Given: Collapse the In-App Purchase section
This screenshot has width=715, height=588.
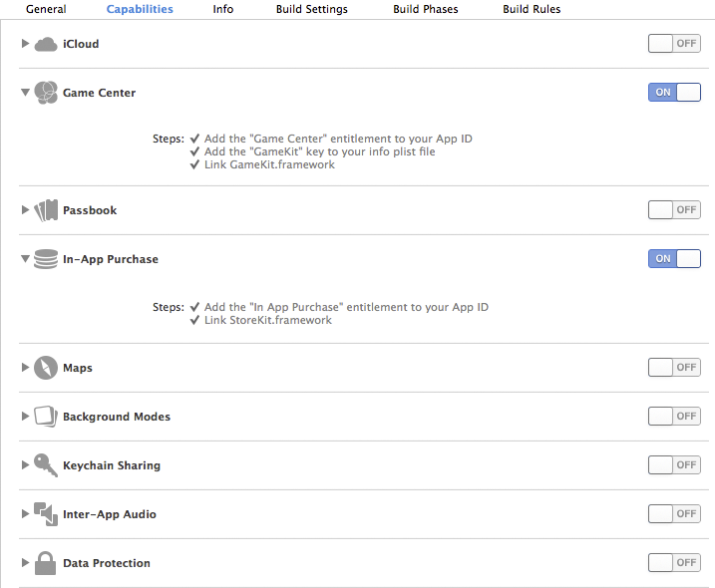Looking at the screenshot, I should click(x=25, y=258).
